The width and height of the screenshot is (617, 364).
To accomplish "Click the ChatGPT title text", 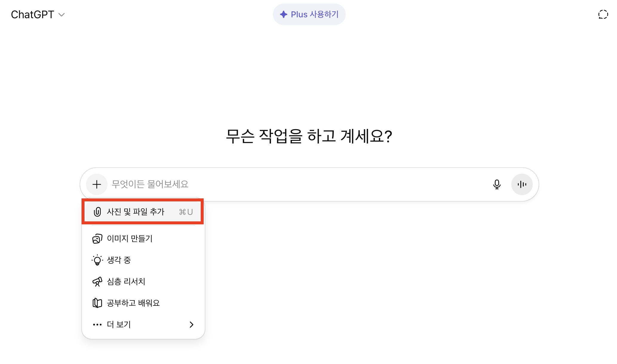I will pos(32,15).
